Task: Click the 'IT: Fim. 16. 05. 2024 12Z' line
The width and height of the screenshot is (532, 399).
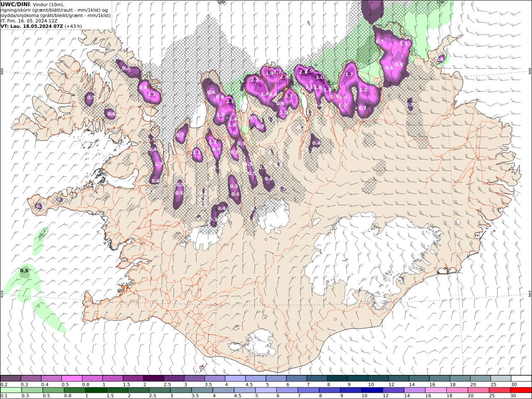Action: (x=29, y=20)
